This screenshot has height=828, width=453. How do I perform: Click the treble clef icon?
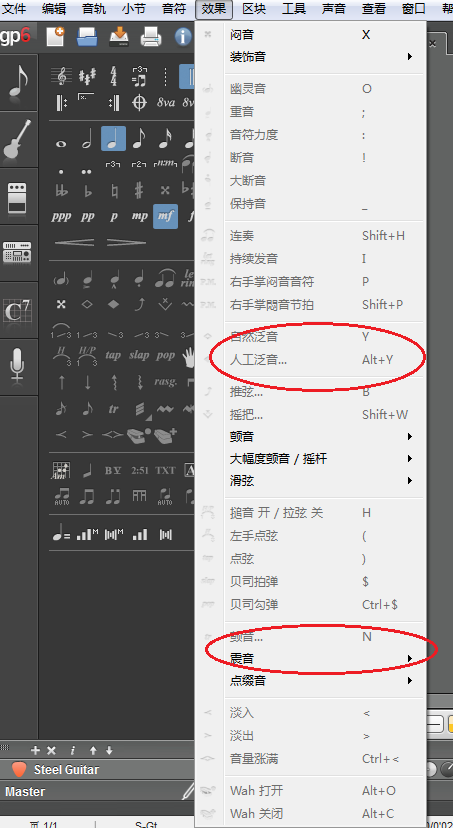tap(61, 76)
